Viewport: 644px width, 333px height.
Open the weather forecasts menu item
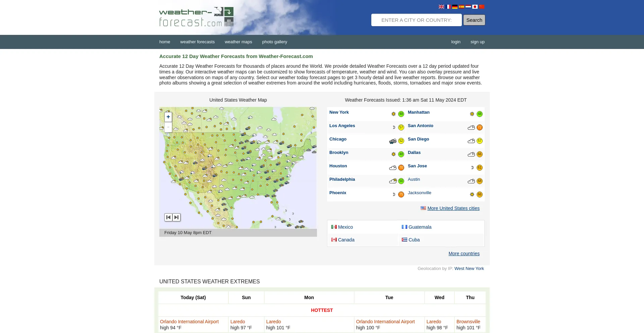[x=197, y=42]
